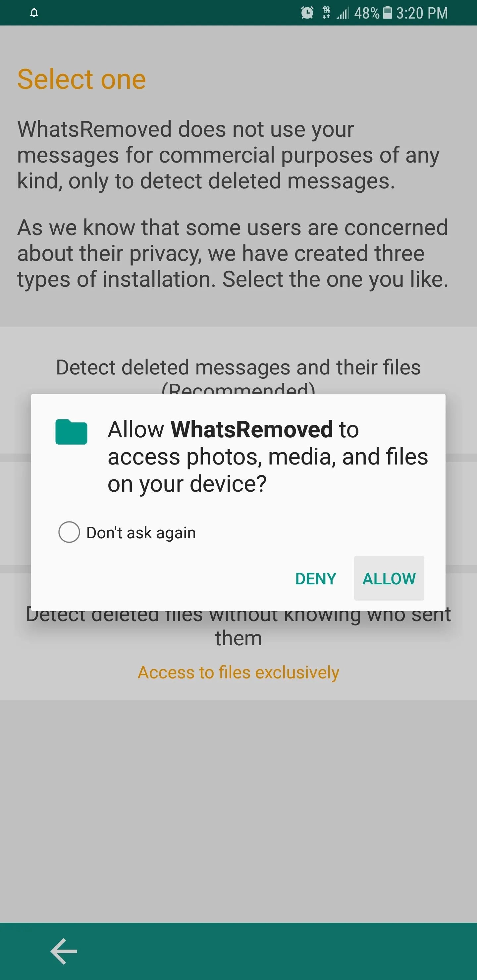Tap the "Don't ask again" label text
The height and width of the screenshot is (980, 477).
[x=141, y=533]
